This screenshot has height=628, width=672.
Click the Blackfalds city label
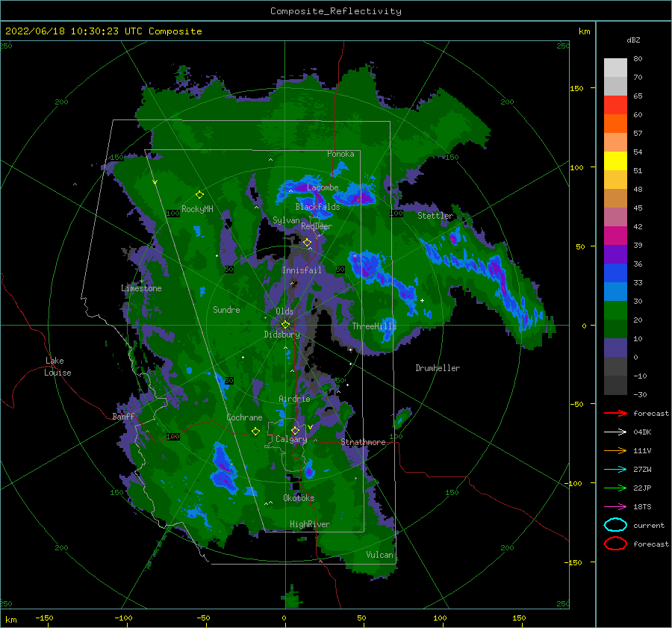click(x=317, y=207)
